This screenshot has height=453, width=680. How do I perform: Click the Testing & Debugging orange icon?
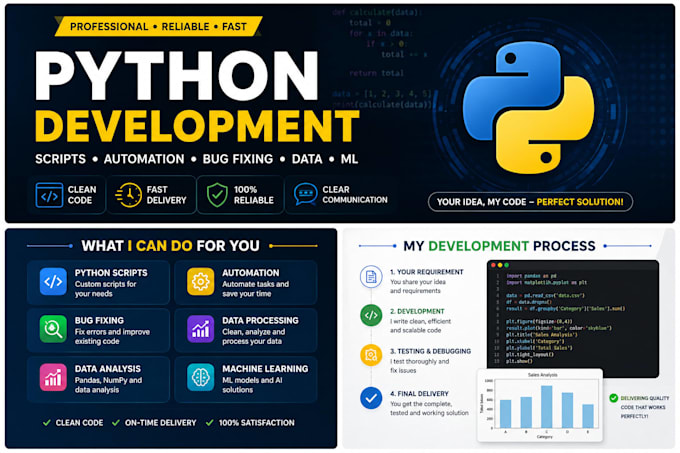371,355
